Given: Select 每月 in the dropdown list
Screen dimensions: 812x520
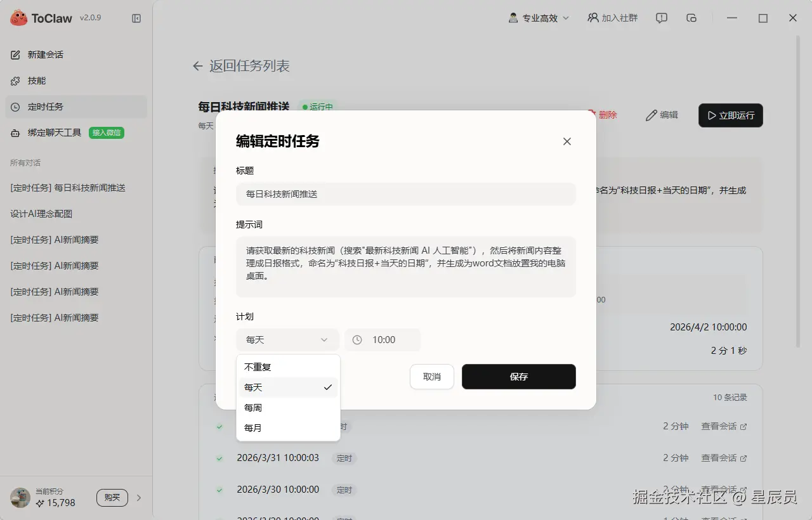Looking at the screenshot, I should coord(288,428).
